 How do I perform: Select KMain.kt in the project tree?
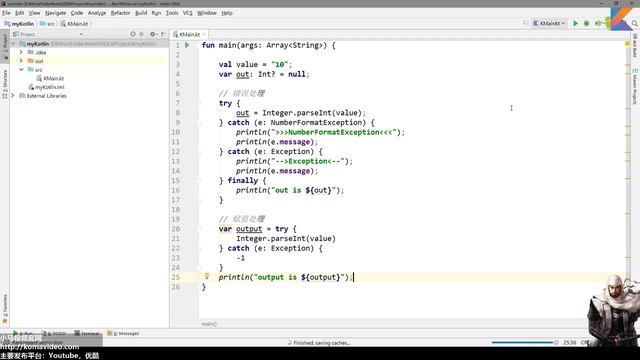click(x=53, y=78)
